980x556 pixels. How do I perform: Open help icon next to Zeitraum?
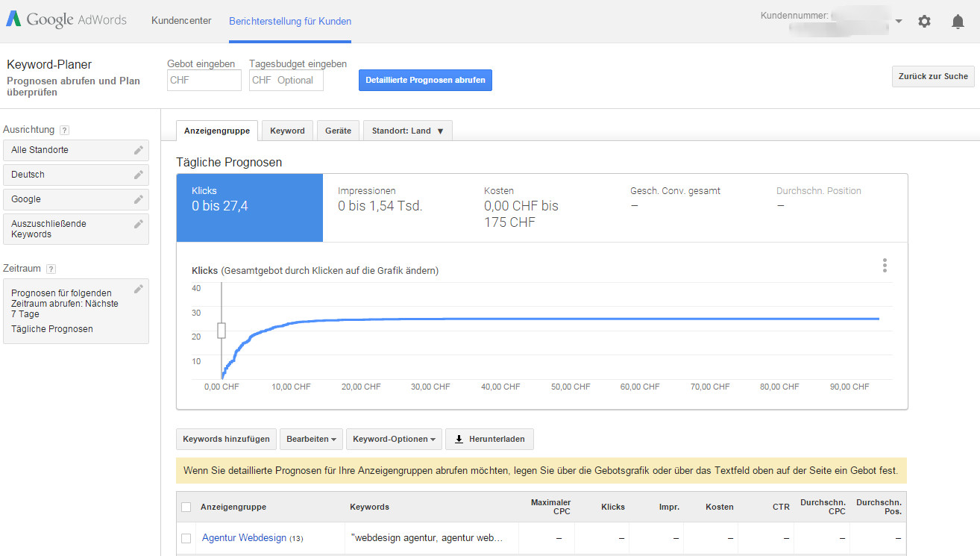click(51, 269)
